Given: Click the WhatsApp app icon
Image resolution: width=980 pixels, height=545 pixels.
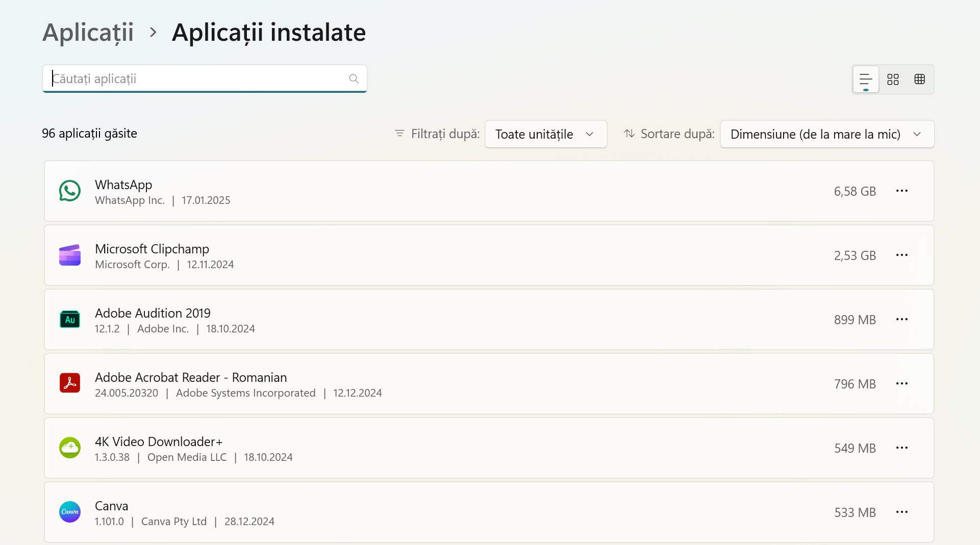Looking at the screenshot, I should point(70,191).
